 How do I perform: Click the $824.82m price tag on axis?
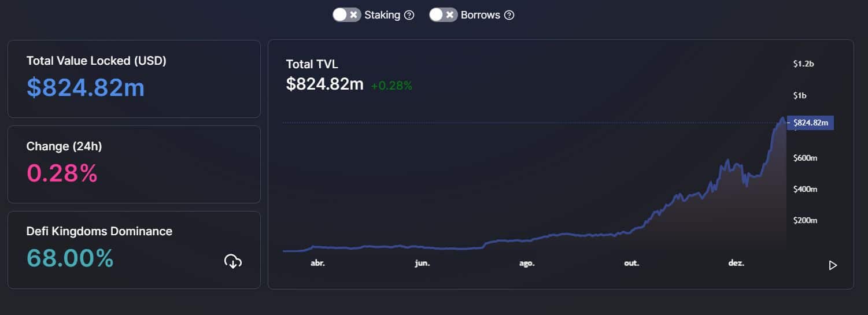(810, 123)
